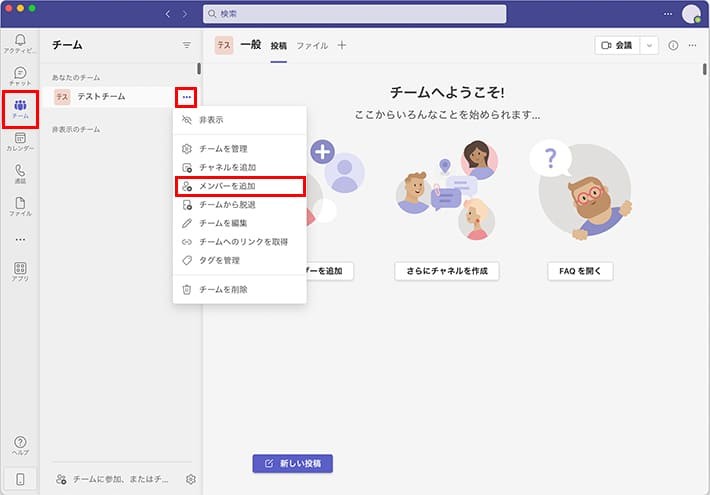
Task: Open the profile avatar
Action: click(691, 14)
